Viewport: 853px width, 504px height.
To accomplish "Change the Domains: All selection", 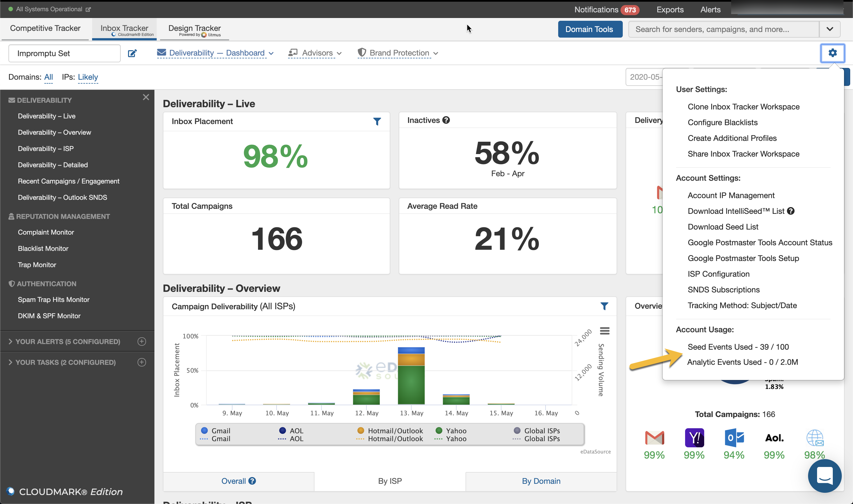I will (x=49, y=77).
